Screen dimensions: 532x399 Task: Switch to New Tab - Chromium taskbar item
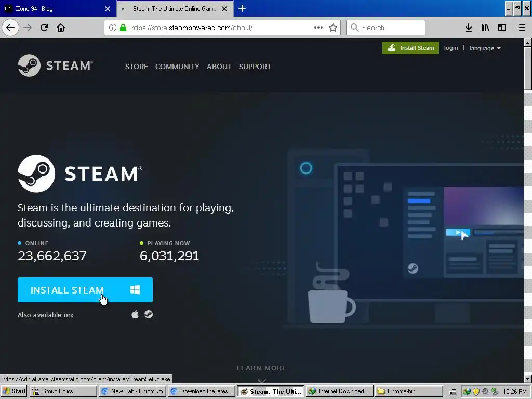(133, 391)
